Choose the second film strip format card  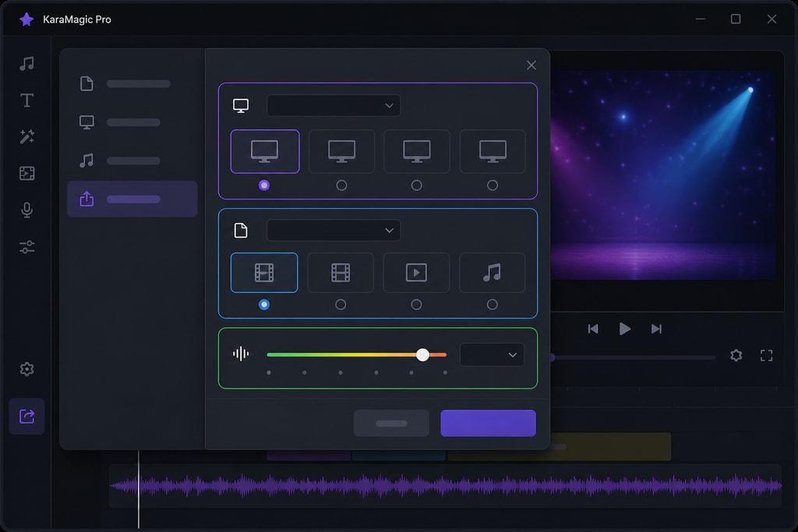click(x=341, y=273)
